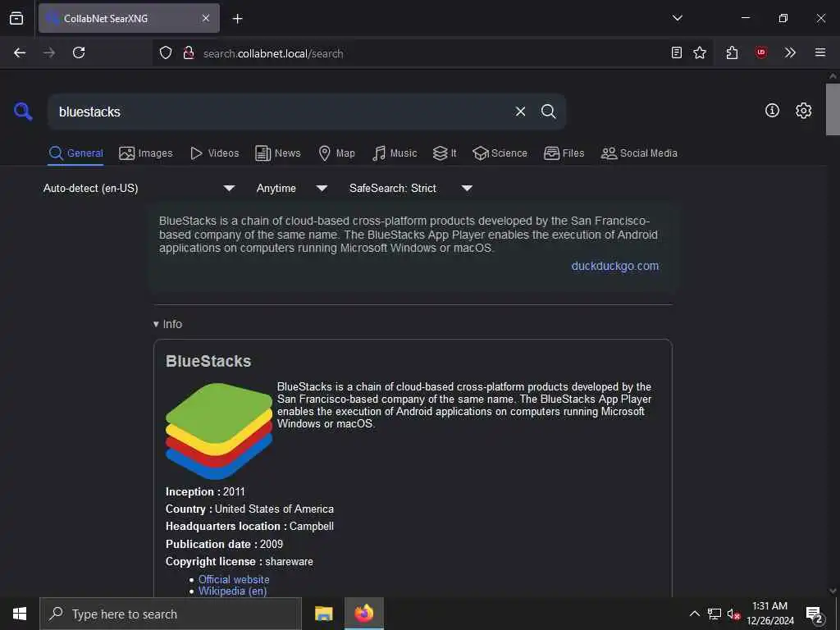Open network status tray icon

coord(714,614)
